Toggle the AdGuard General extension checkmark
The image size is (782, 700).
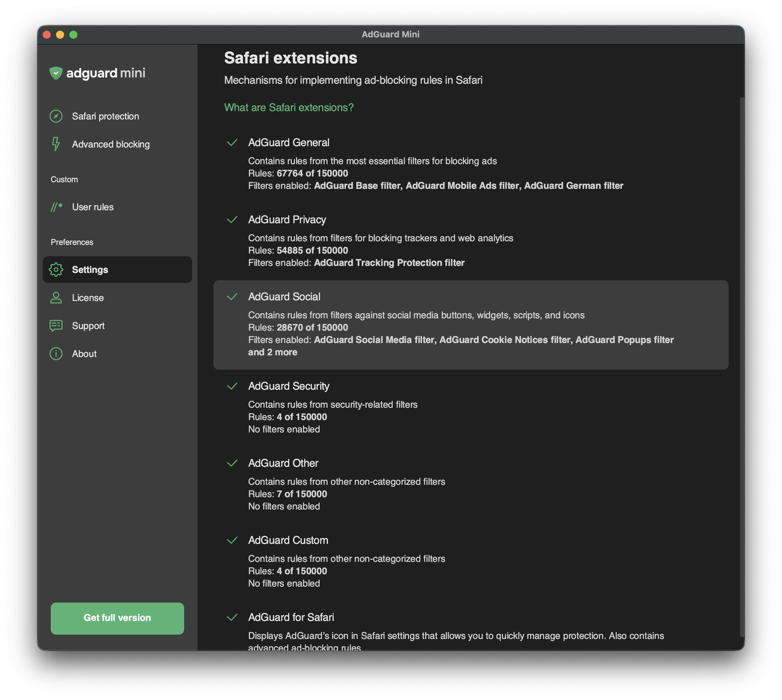tap(232, 143)
